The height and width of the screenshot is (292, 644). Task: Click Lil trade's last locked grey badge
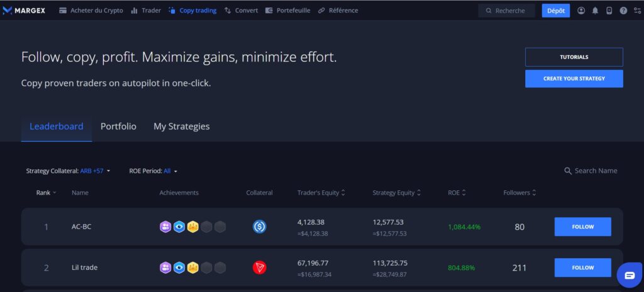[220, 268]
